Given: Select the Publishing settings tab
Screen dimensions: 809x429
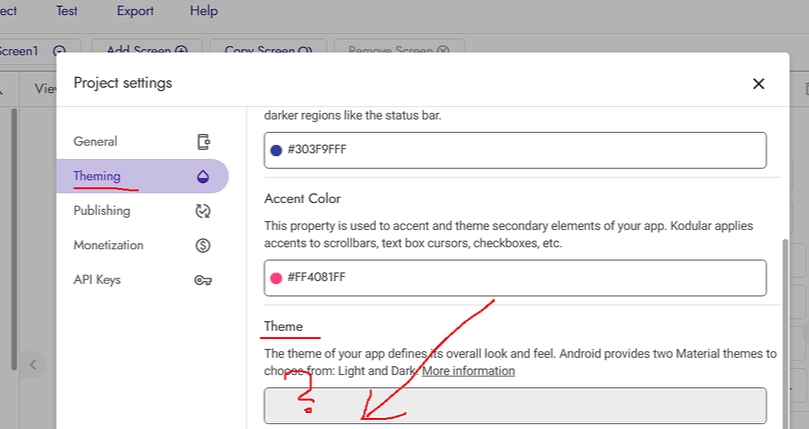Looking at the screenshot, I should click(101, 211).
